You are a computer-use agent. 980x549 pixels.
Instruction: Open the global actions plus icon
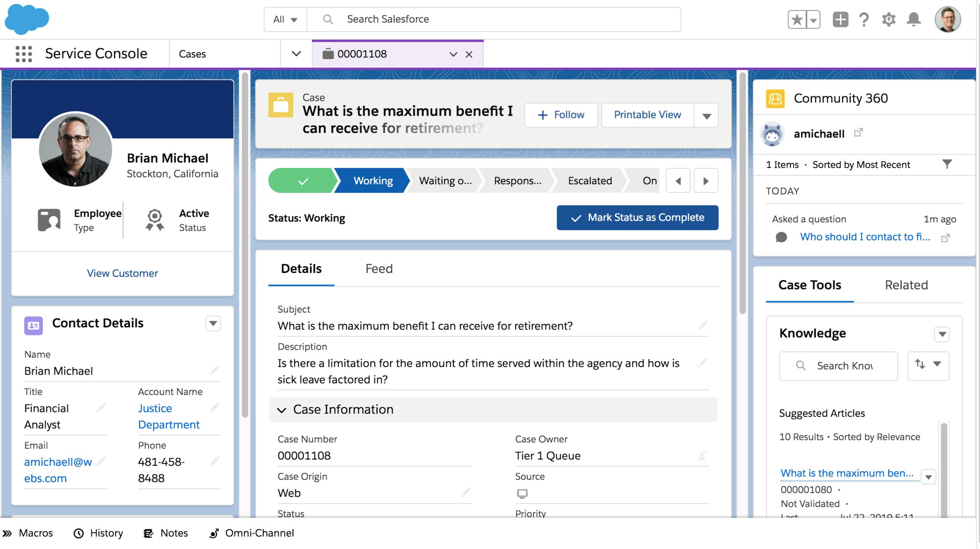coord(840,19)
